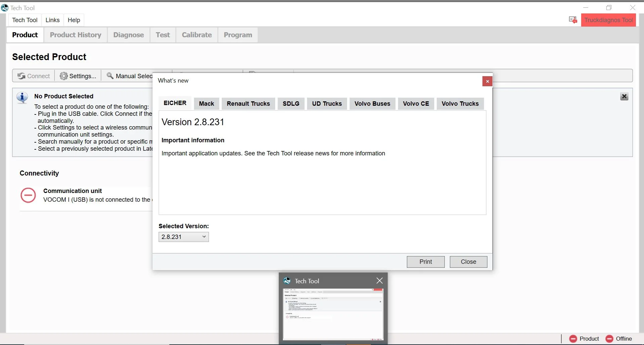Screen dimensions: 644x345
Task: Restore down the Tech Tool window
Action: pos(609,8)
